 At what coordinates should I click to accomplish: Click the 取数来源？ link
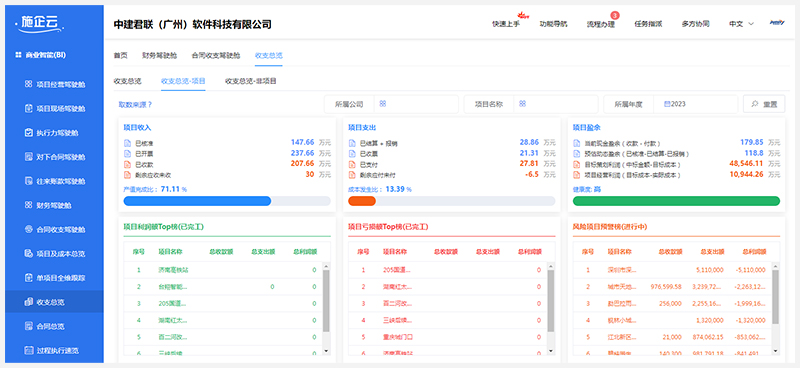(135, 105)
